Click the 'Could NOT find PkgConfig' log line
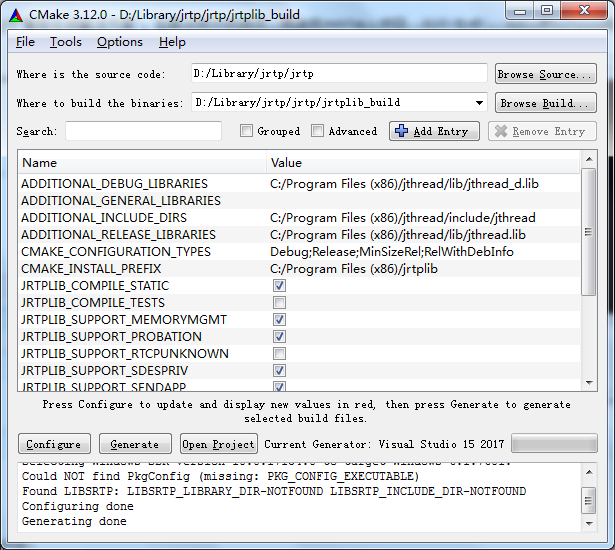The image size is (615, 550). click(x=220, y=476)
